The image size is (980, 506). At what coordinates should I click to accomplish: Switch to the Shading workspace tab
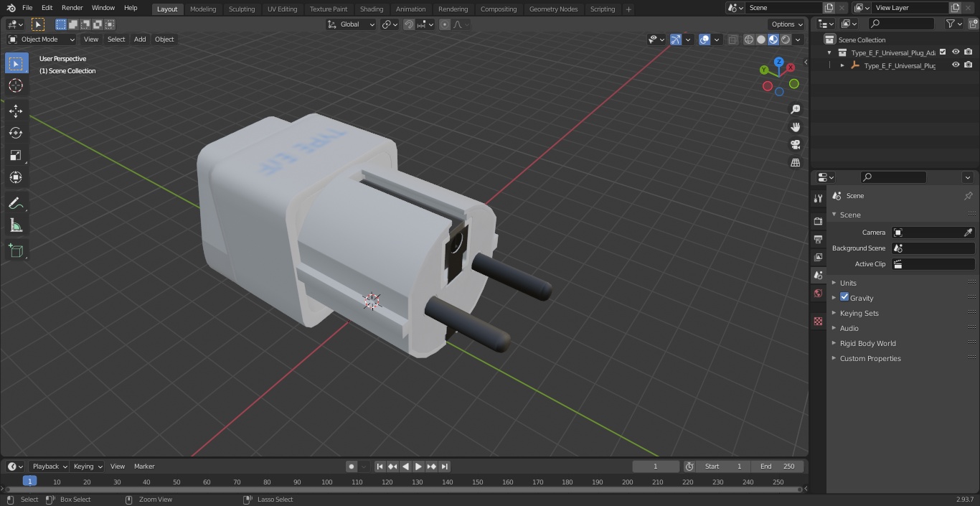(x=372, y=9)
